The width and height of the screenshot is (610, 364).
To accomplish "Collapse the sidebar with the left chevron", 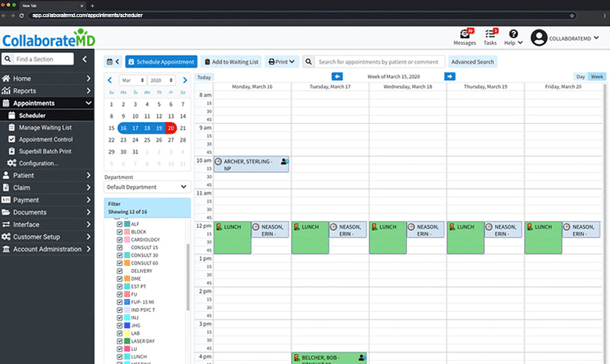I will click(84, 59).
